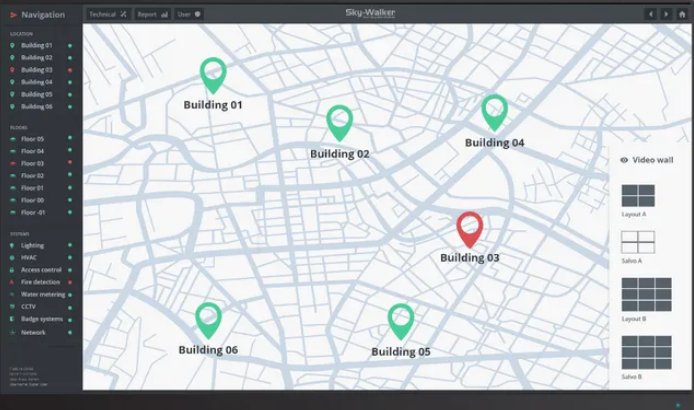Select Building 02 in the location list
The image size is (694, 410).
[x=41, y=58]
